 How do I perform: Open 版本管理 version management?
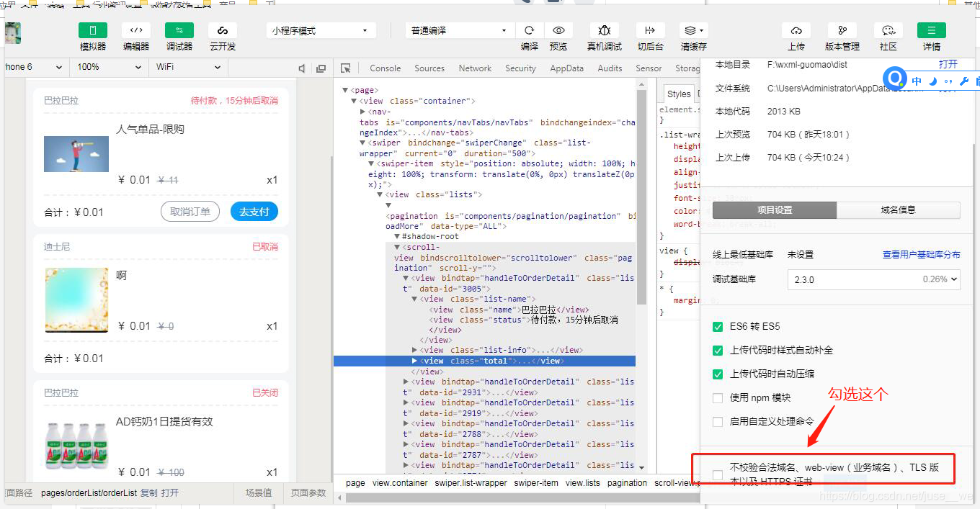[842, 30]
